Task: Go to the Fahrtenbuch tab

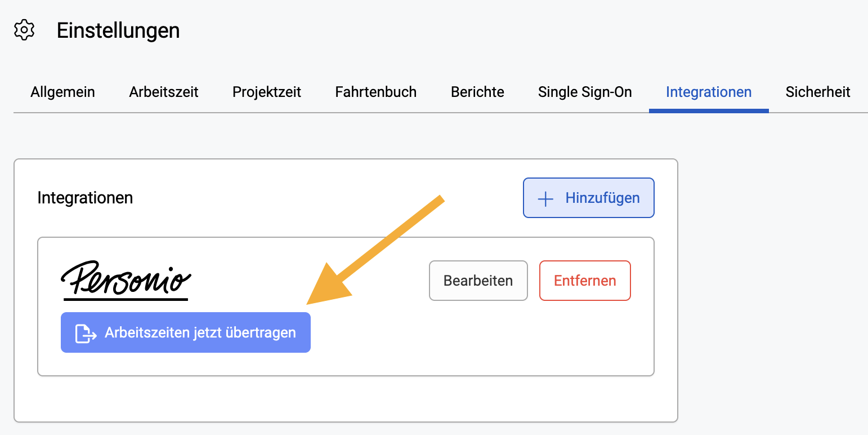Action: 376,92
